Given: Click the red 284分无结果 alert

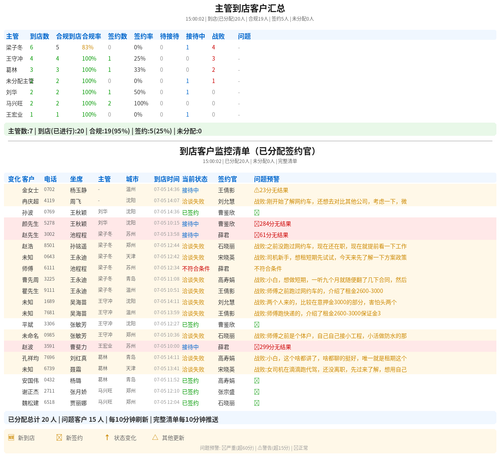Looking at the screenshot, I should 272,224.
